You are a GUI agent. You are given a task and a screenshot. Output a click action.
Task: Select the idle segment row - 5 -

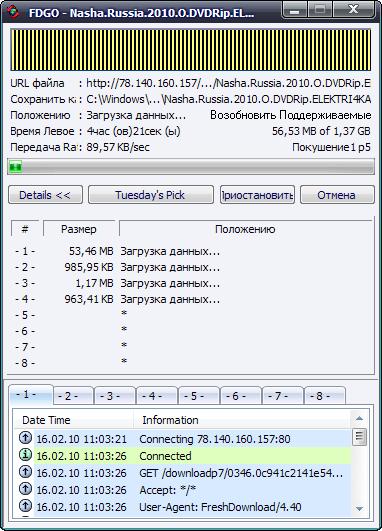click(71, 315)
